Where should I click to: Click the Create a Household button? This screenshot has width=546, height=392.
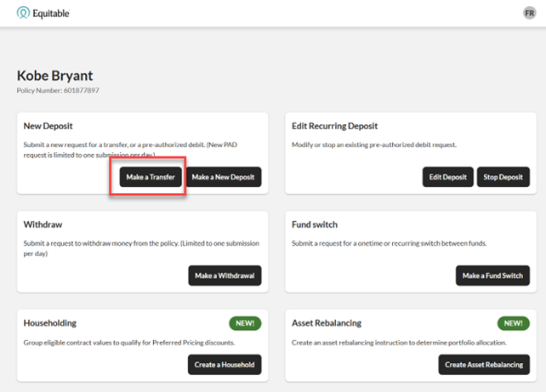(x=225, y=364)
